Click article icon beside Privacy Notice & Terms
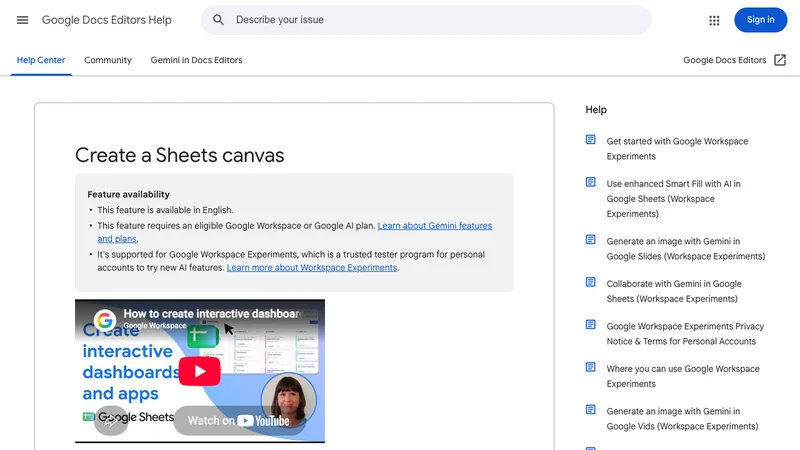The height and width of the screenshot is (450, 800). coord(590,324)
